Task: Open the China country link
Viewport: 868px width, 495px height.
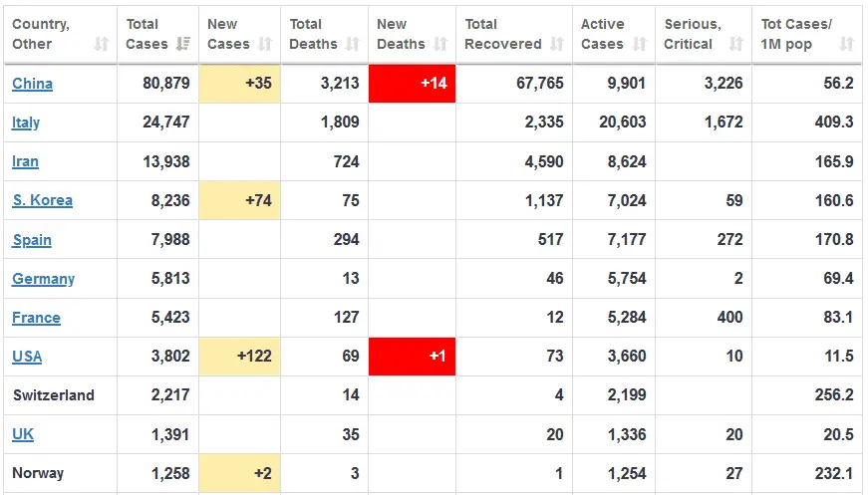Action: [x=32, y=84]
